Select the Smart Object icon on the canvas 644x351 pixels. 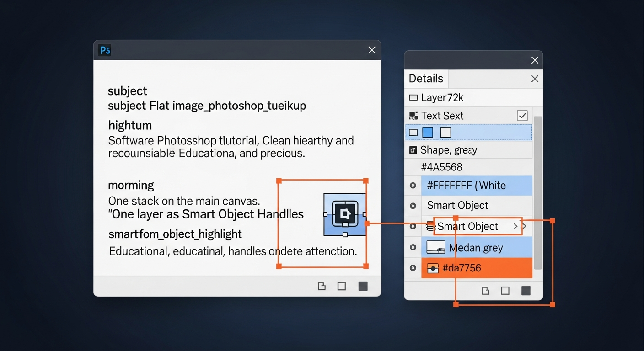pos(345,214)
